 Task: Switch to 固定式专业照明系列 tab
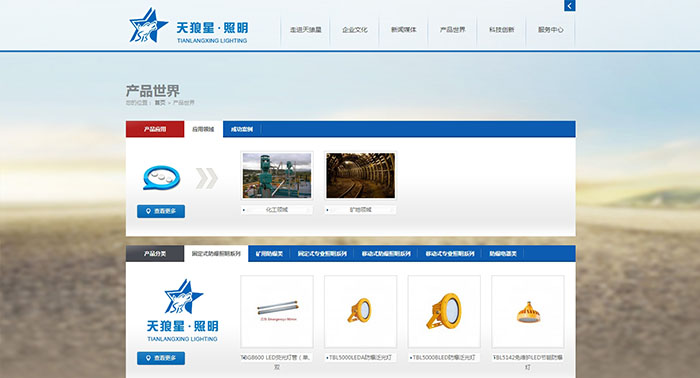(322, 253)
